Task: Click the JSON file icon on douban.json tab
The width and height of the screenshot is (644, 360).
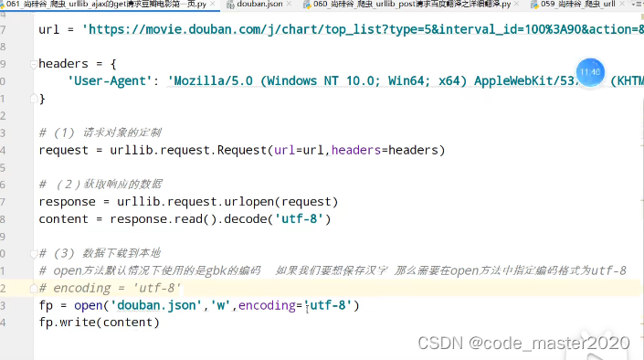Action: coord(230,5)
